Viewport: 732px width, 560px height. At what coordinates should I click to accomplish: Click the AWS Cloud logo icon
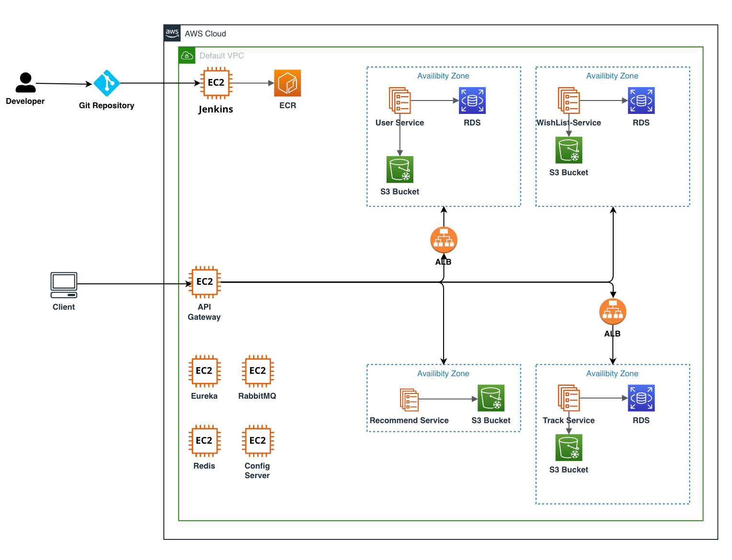[x=172, y=33]
